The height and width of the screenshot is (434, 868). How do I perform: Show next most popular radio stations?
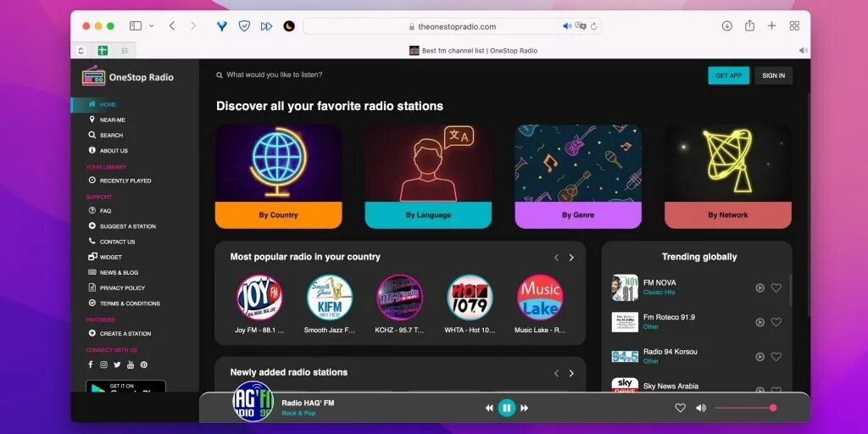(571, 258)
